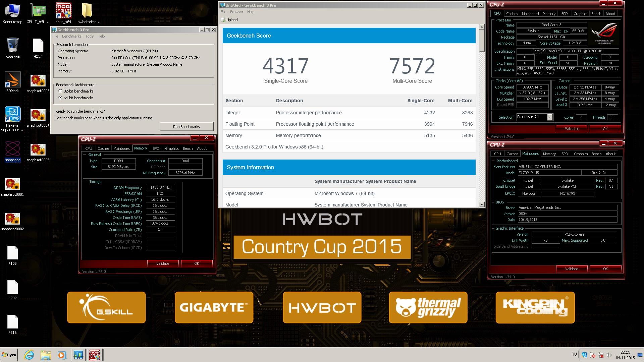Select the 4105 file on the desktop

coord(12,255)
